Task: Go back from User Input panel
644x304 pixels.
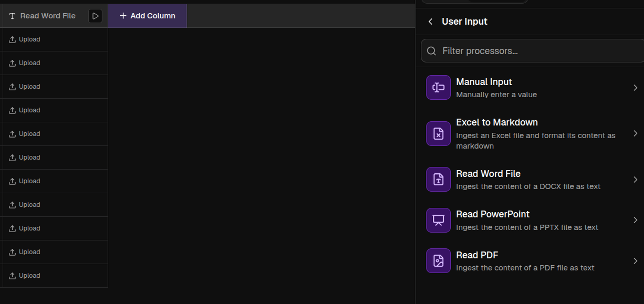Action: 430,22
